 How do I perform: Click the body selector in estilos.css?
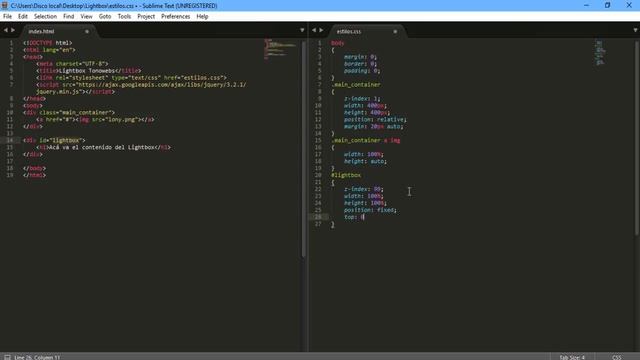338,43
